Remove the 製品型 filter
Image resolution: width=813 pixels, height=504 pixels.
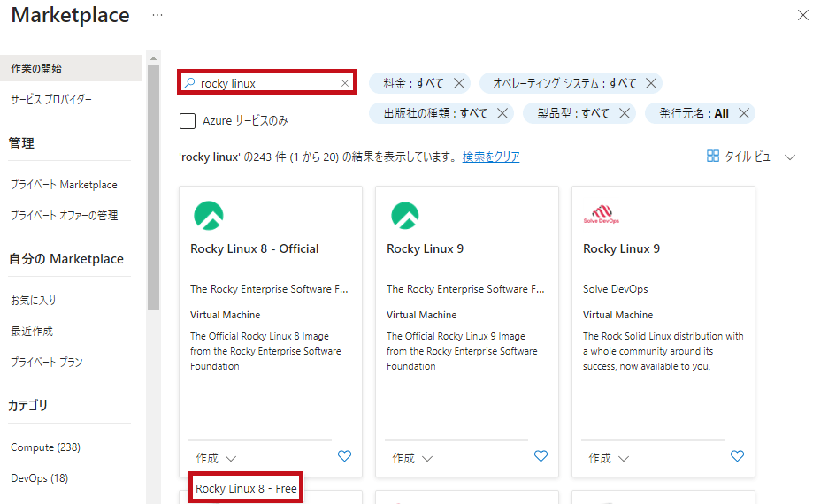[x=625, y=113]
